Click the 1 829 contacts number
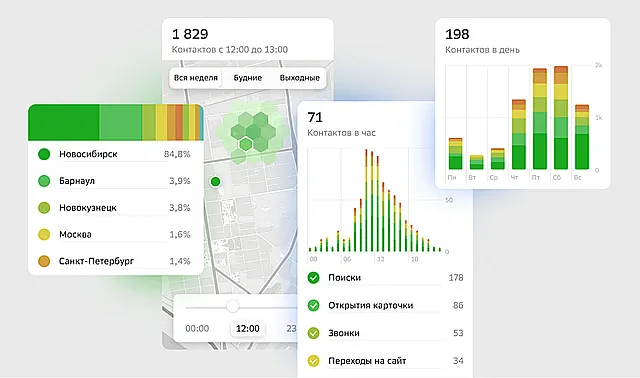This screenshot has height=378, width=640. coord(190,34)
